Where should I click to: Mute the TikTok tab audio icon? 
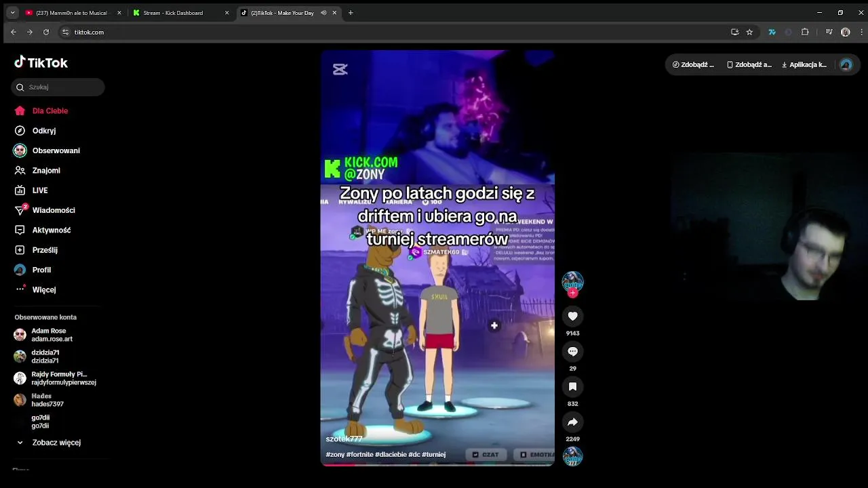click(323, 13)
